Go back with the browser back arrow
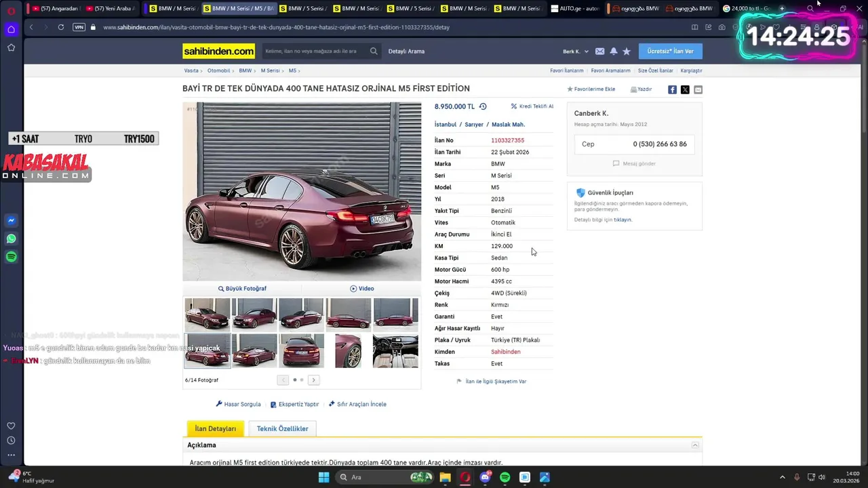Screen dimensions: 868x488 [31, 27]
